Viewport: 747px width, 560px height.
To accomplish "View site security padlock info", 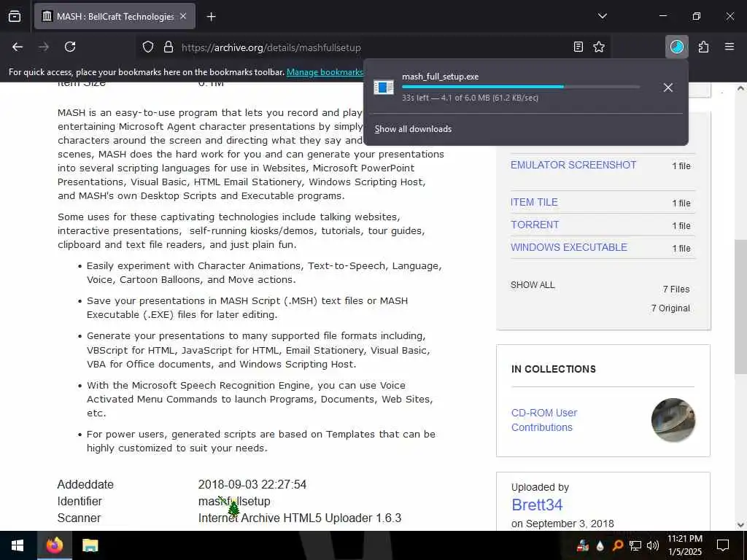I will (169, 47).
